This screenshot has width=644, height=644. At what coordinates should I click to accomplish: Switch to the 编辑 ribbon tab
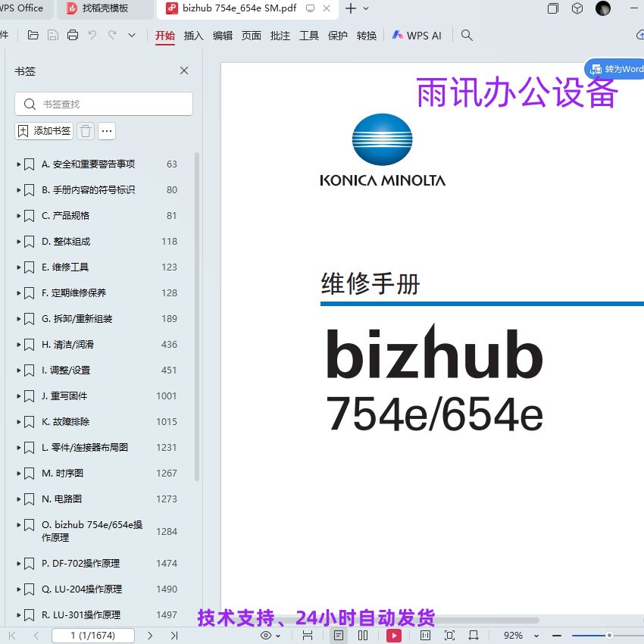click(x=223, y=36)
